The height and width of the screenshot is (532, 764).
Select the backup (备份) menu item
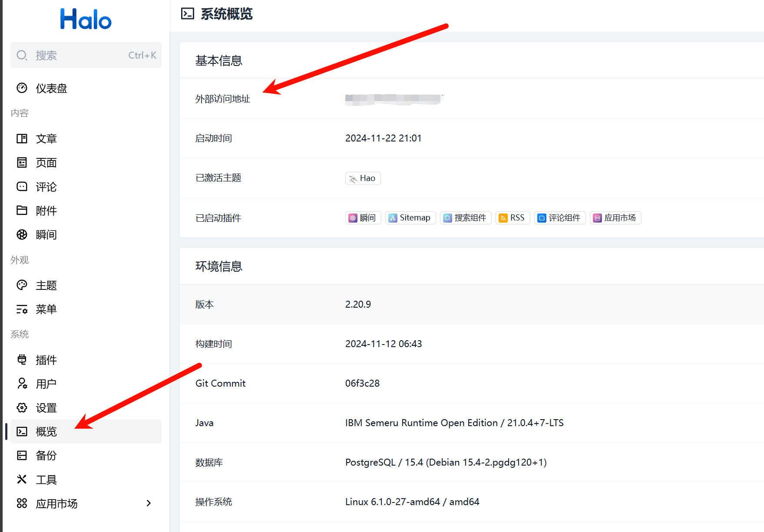tap(46, 456)
